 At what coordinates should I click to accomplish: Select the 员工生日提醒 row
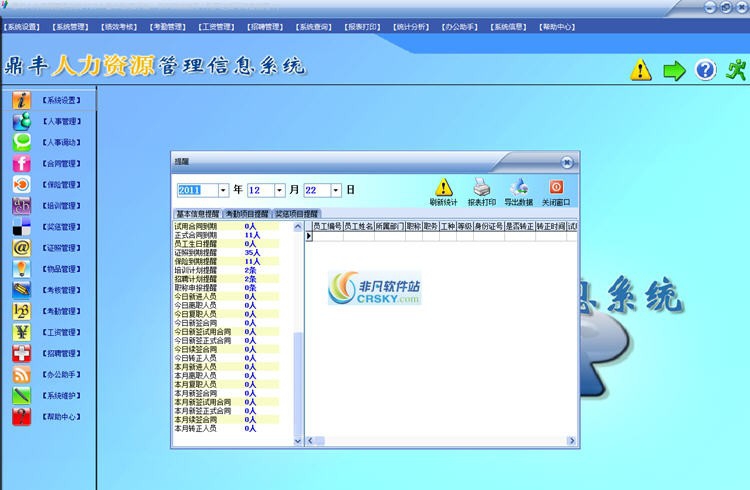pyautogui.click(x=226, y=244)
